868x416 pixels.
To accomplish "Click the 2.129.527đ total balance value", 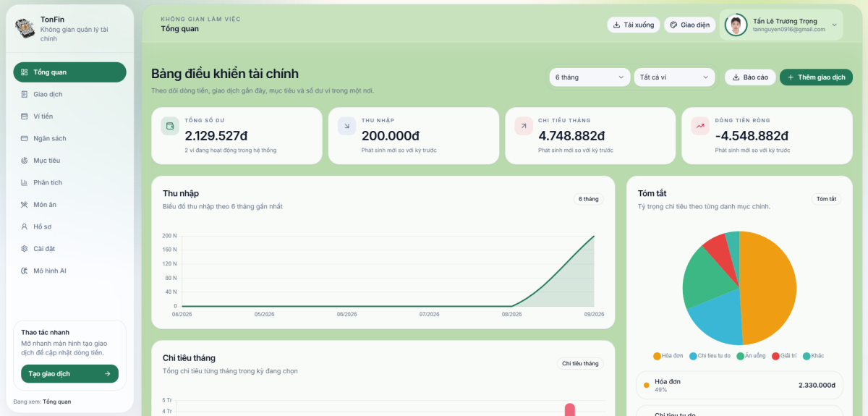I will (216, 135).
